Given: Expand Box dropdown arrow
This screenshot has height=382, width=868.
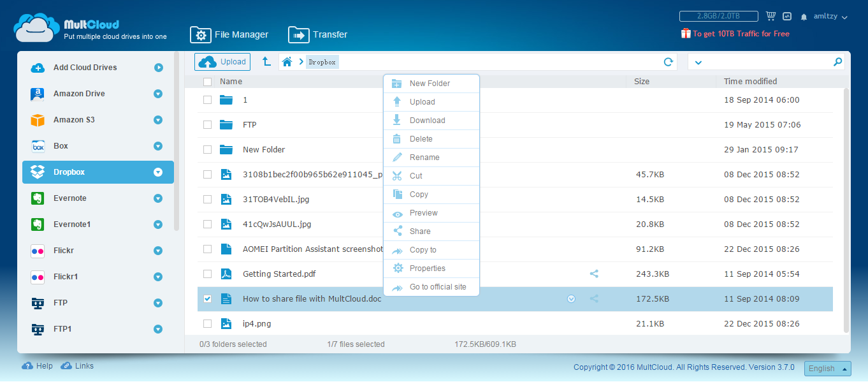Looking at the screenshot, I should [158, 146].
